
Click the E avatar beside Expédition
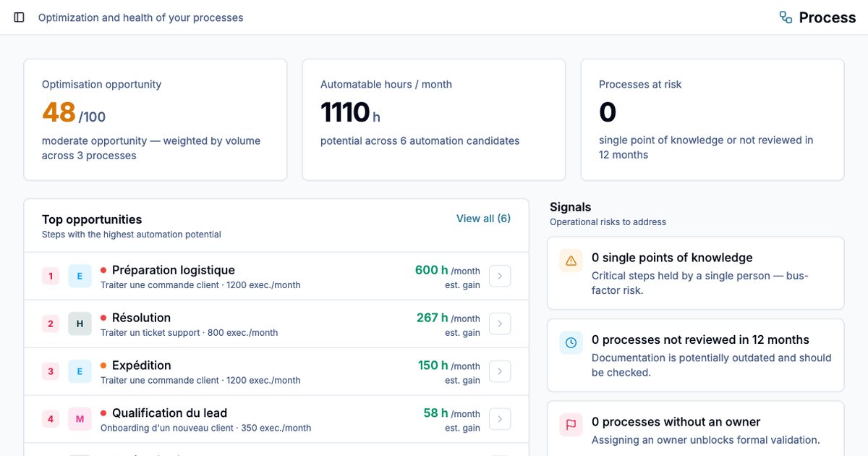80,371
